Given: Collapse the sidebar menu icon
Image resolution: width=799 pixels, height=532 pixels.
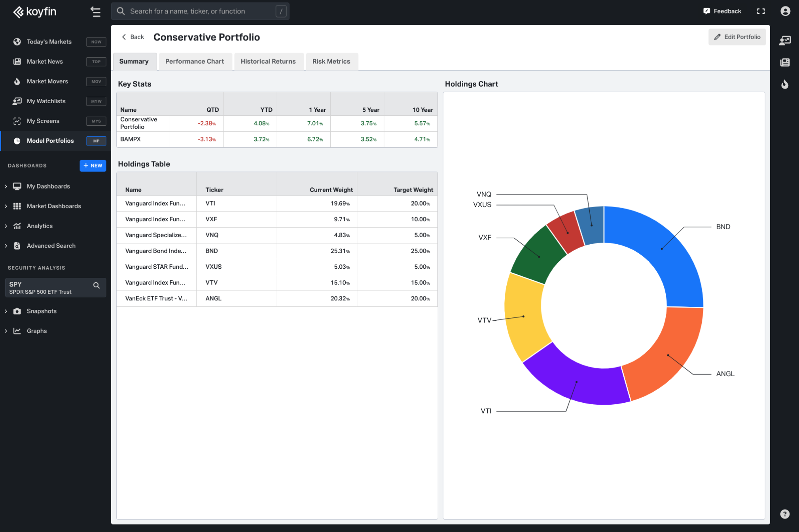Looking at the screenshot, I should coord(95,11).
